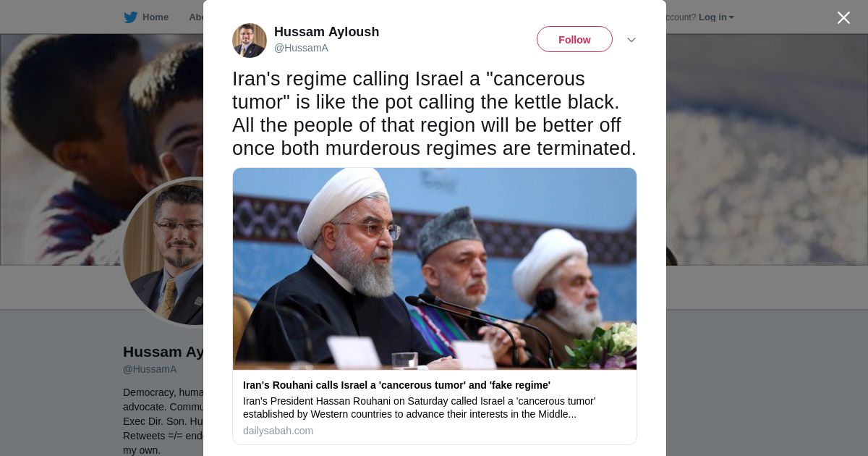Open the Hussam Ayloush name link in tweet

coord(326,32)
